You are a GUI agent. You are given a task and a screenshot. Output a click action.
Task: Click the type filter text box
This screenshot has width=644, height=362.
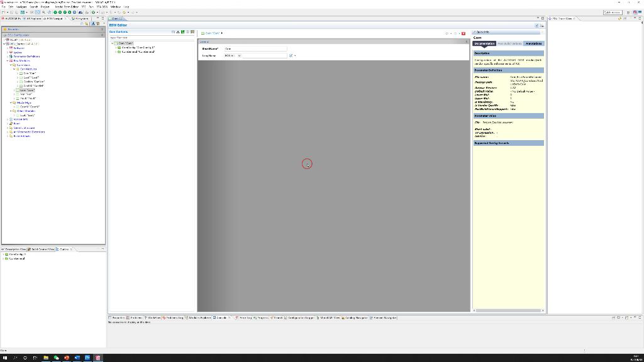click(151, 38)
